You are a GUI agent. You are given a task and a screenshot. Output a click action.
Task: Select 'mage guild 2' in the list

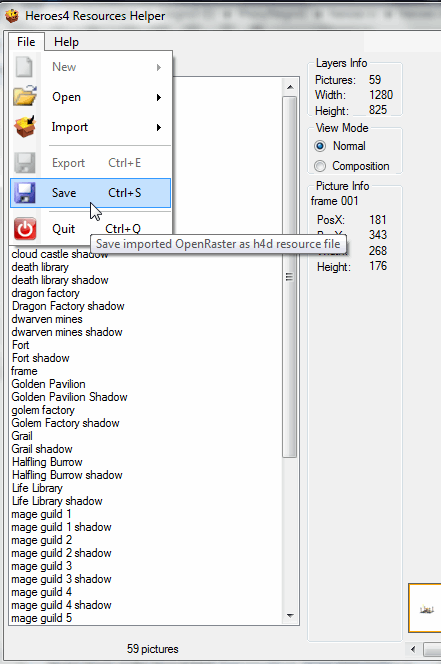pos(42,540)
